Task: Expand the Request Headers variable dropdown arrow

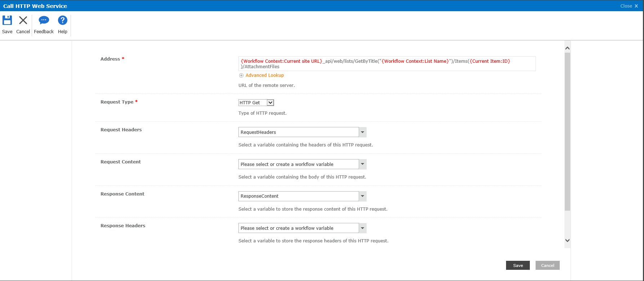Action: [363, 132]
